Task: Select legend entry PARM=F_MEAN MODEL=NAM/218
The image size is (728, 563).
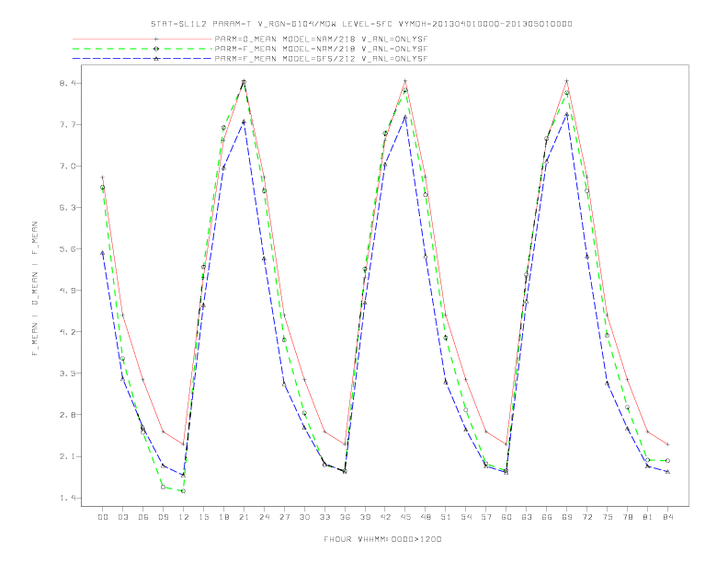Action: pos(321,49)
